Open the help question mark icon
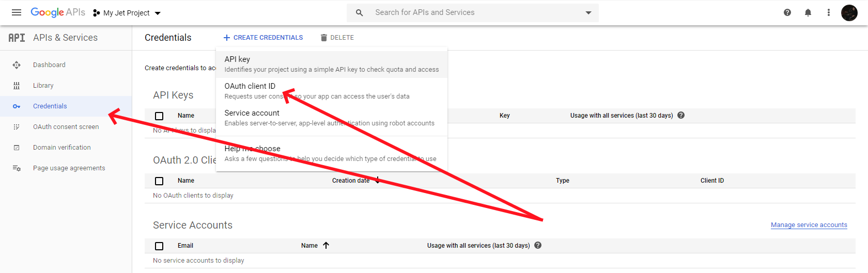The image size is (868, 273). click(x=787, y=12)
